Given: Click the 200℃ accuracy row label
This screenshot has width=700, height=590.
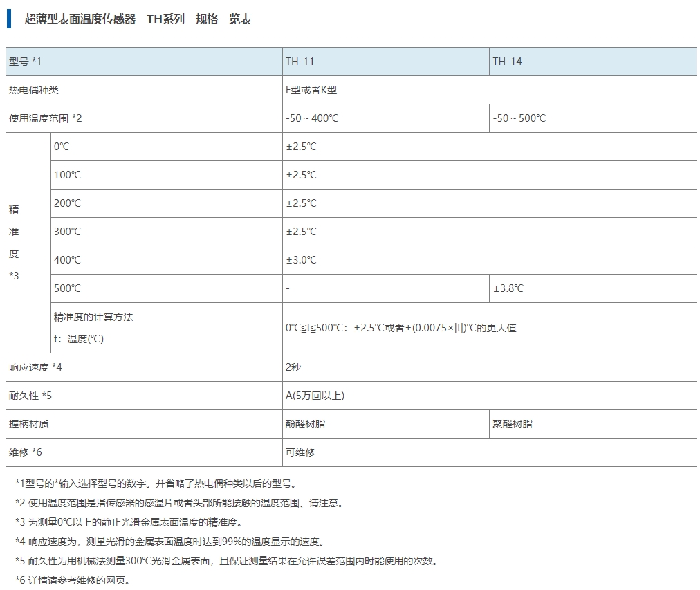Looking at the screenshot, I should click(x=67, y=203).
